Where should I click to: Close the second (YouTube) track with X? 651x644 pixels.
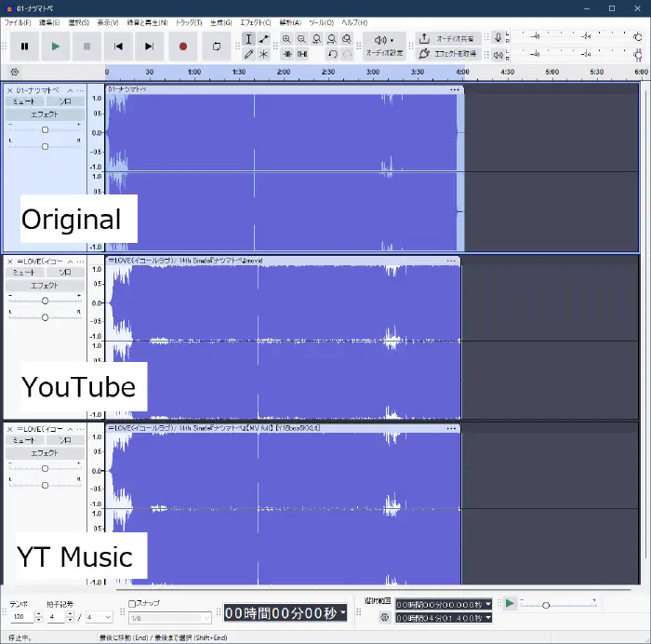(10, 262)
